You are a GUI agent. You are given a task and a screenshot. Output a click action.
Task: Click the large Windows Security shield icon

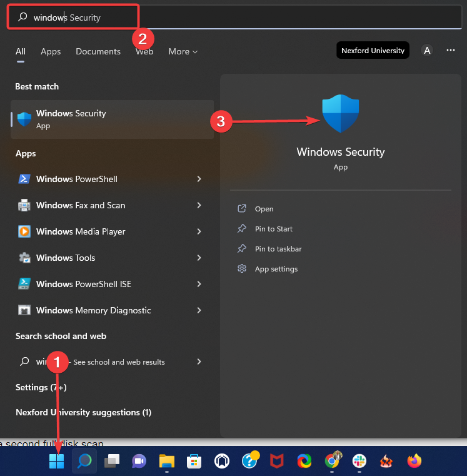click(341, 113)
